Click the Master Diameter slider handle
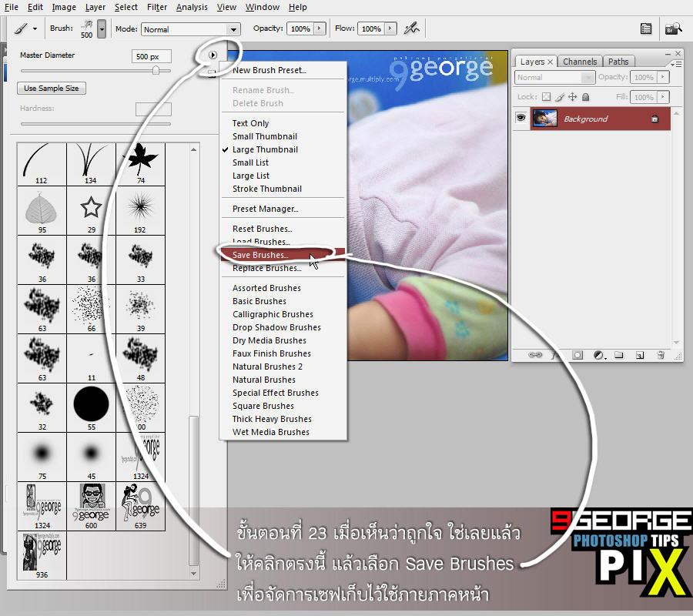Image resolution: width=693 pixels, height=616 pixels. coord(156,70)
